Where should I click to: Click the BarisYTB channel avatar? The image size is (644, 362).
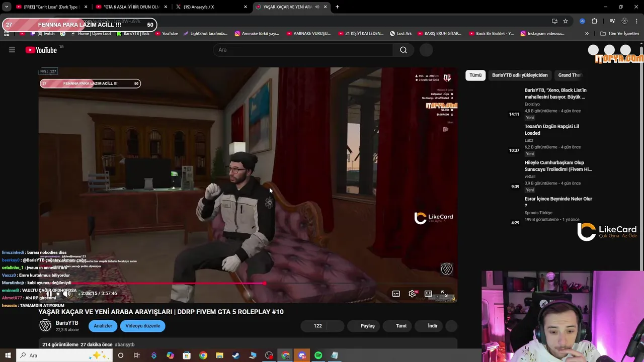45,326
